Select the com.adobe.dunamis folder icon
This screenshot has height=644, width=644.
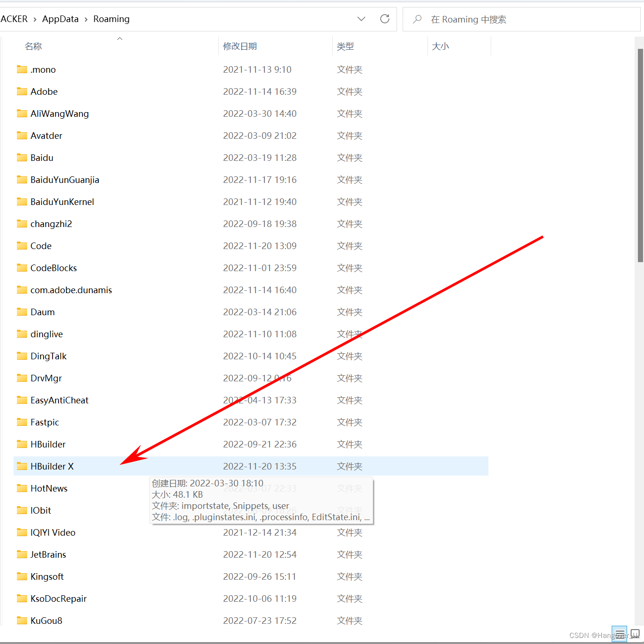click(x=22, y=290)
